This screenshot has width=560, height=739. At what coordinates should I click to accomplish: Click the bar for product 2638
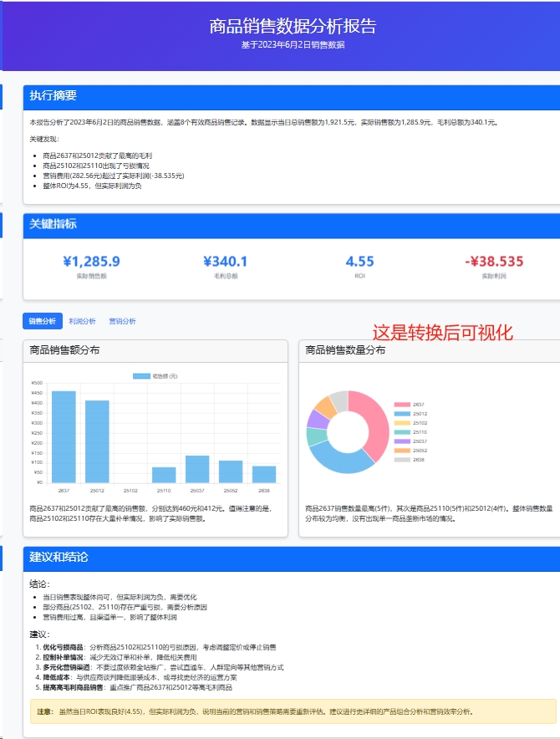[264, 474]
